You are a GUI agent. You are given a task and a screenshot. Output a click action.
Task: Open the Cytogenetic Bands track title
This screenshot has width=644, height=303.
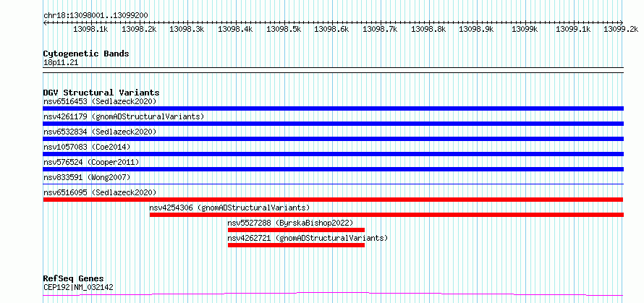click(86, 54)
